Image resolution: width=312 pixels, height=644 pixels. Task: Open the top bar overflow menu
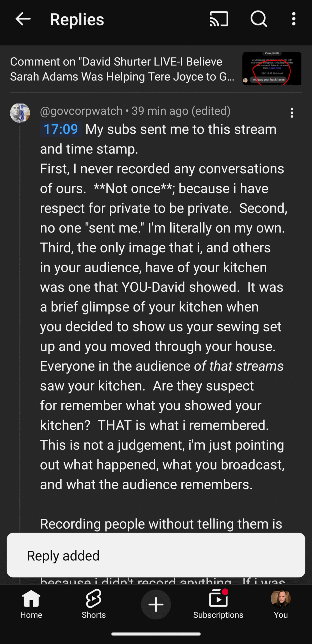click(293, 19)
